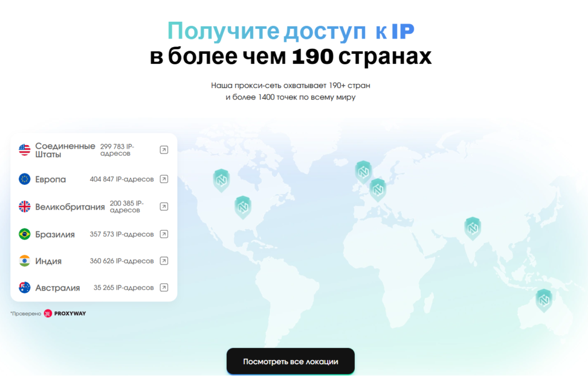588x383 pixels.
Task: Click the arrow icon beside Бразилия IP count
Action: pos(164,234)
